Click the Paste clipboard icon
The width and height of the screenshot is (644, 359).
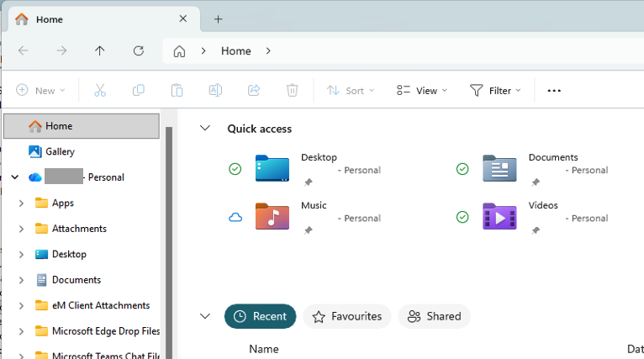pos(177,90)
